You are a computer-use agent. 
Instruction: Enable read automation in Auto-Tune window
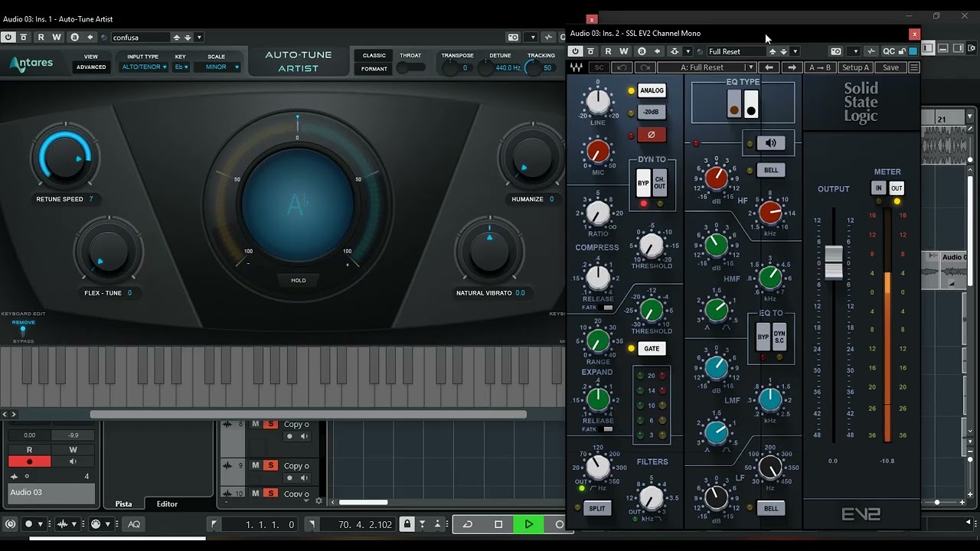coord(41,37)
